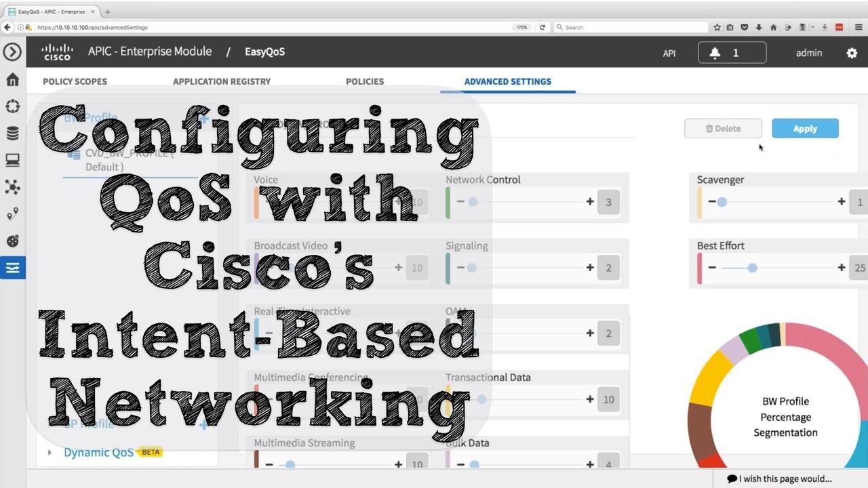
Task: Open the round cookie-shaped sidebar icon
Action: (12, 241)
